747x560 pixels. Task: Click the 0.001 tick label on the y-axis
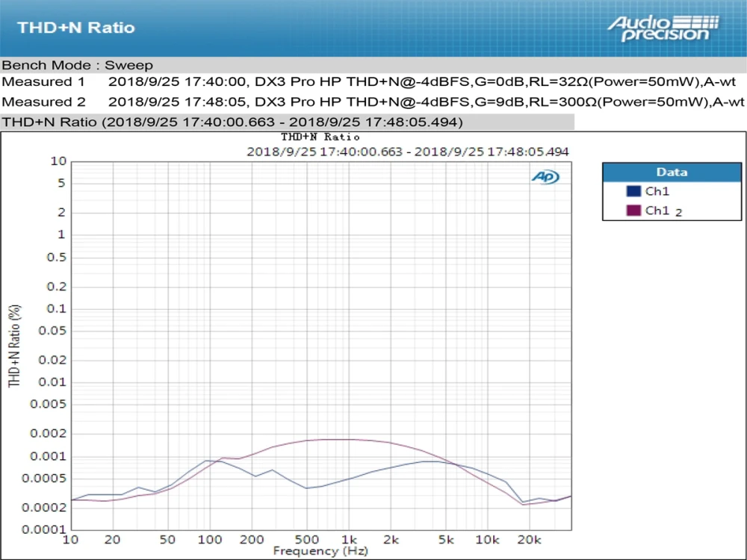(48, 456)
